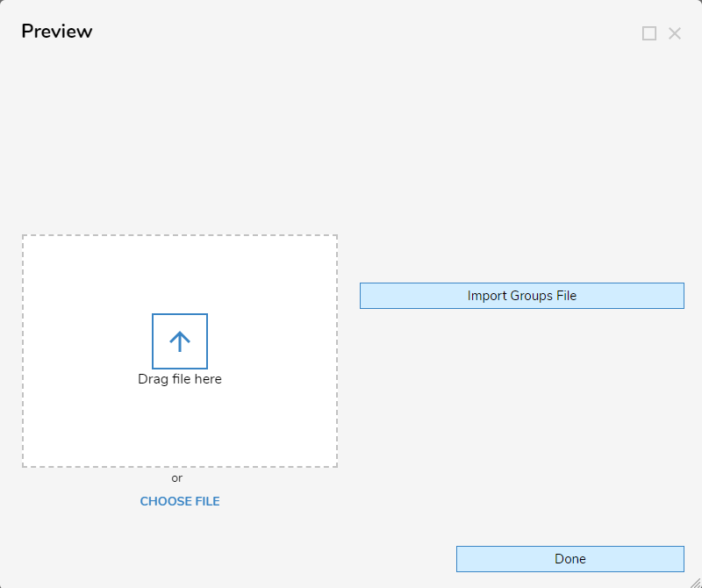Click the Done button
Screen dimensions: 702x588
[x=569, y=559]
